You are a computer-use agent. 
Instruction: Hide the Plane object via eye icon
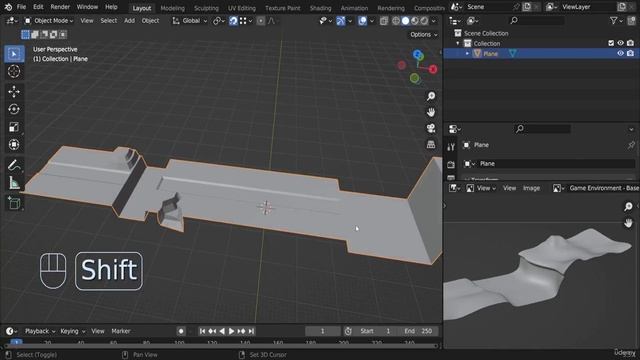(x=620, y=53)
